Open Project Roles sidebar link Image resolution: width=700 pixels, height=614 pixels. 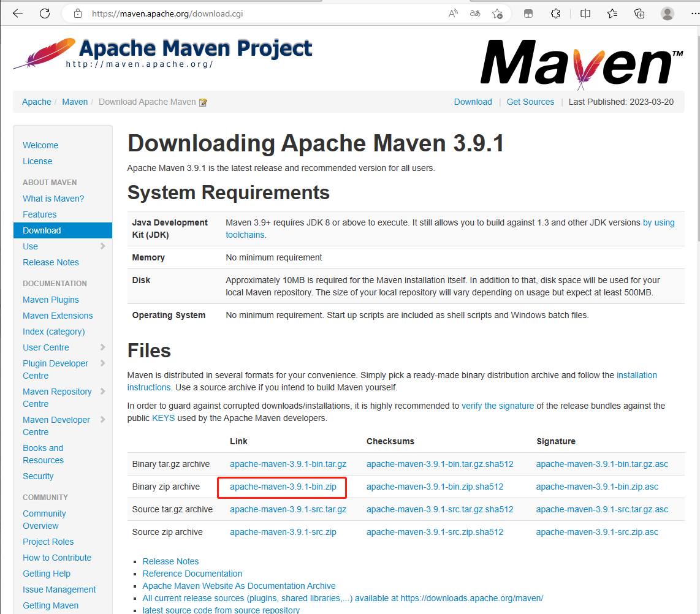point(48,542)
